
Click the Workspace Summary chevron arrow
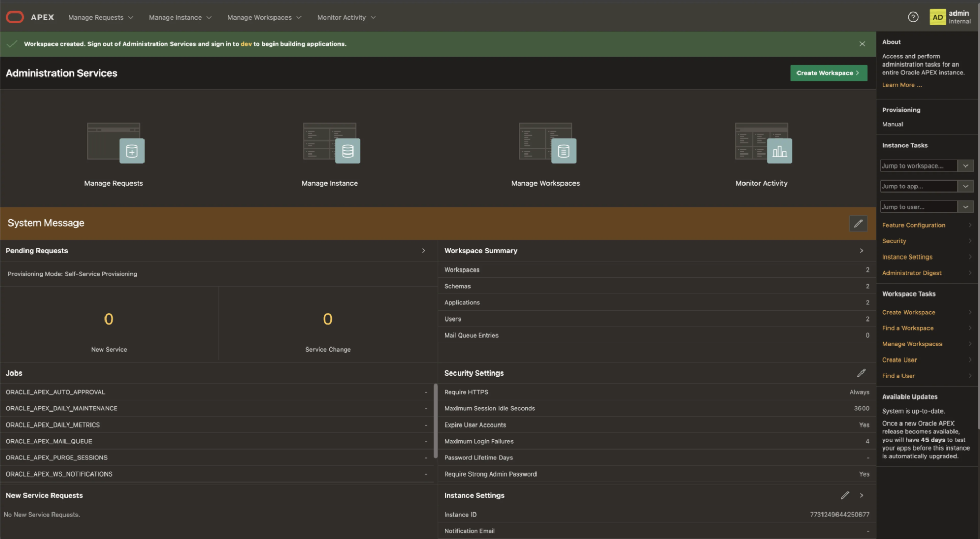[861, 251]
